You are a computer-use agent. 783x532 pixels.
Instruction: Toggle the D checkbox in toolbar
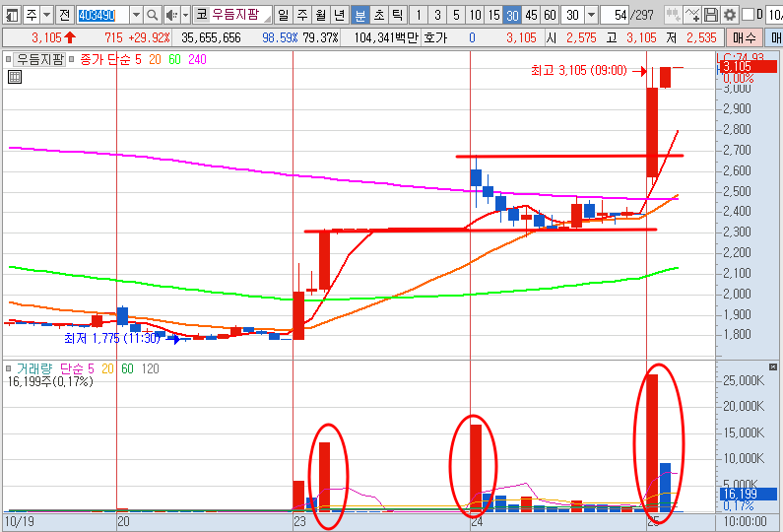(x=748, y=15)
